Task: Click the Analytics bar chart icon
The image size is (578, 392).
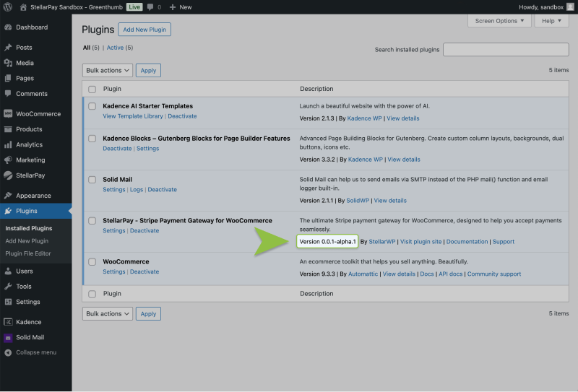Action: coord(8,144)
